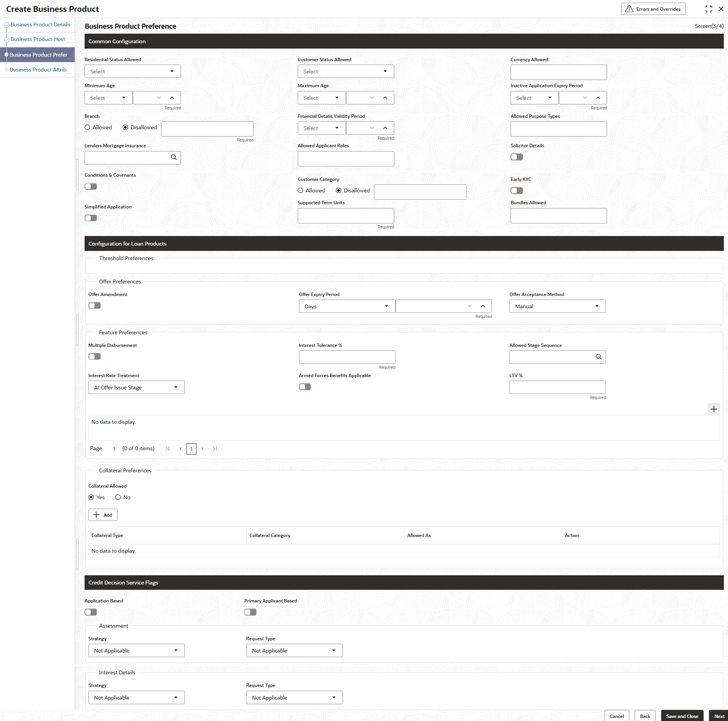
Task: Open the Customer Status Allowed dropdown
Action: click(346, 72)
